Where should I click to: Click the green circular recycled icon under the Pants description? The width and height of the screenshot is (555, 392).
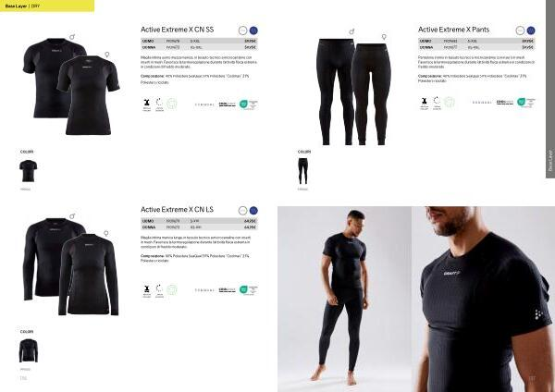(x=450, y=103)
